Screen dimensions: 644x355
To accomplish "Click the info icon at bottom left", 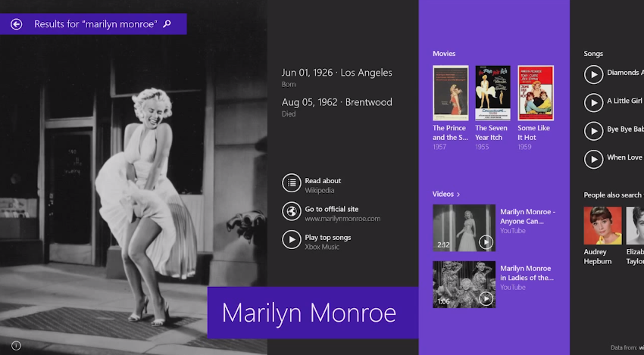I will pos(16,345).
